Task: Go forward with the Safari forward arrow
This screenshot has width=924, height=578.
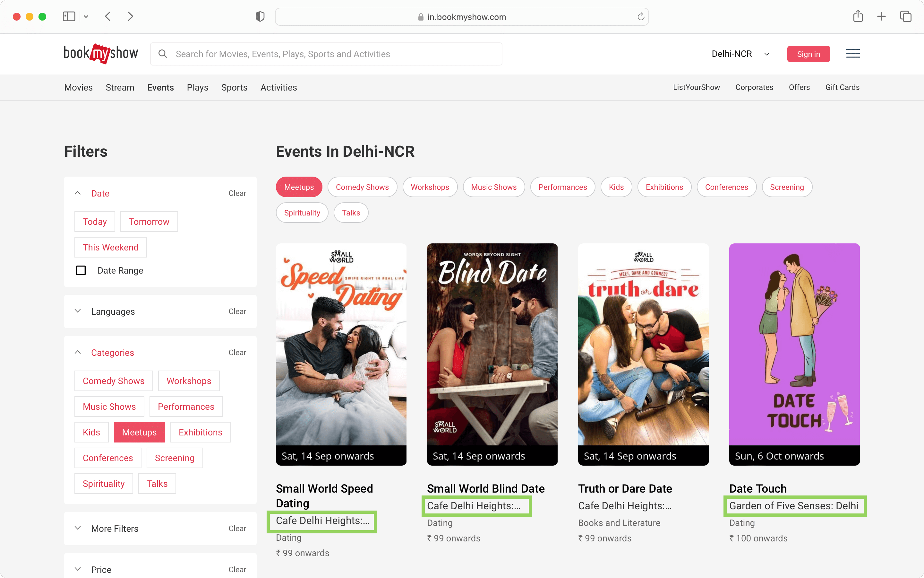Action: [131, 16]
